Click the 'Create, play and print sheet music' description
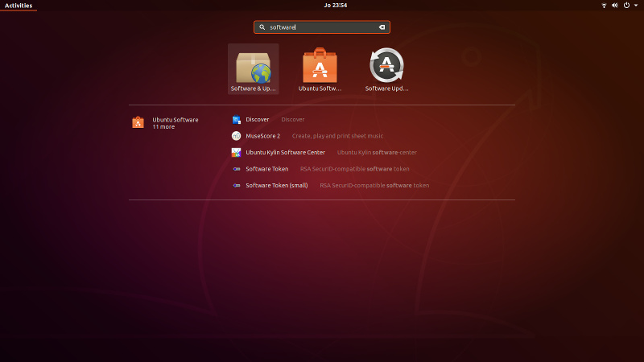Viewport: 644px width, 362px height. pyautogui.click(x=337, y=136)
